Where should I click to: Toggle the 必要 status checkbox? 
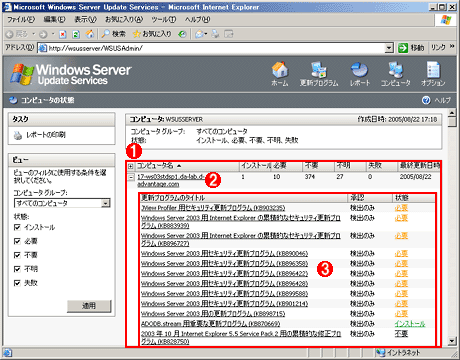(x=17, y=241)
